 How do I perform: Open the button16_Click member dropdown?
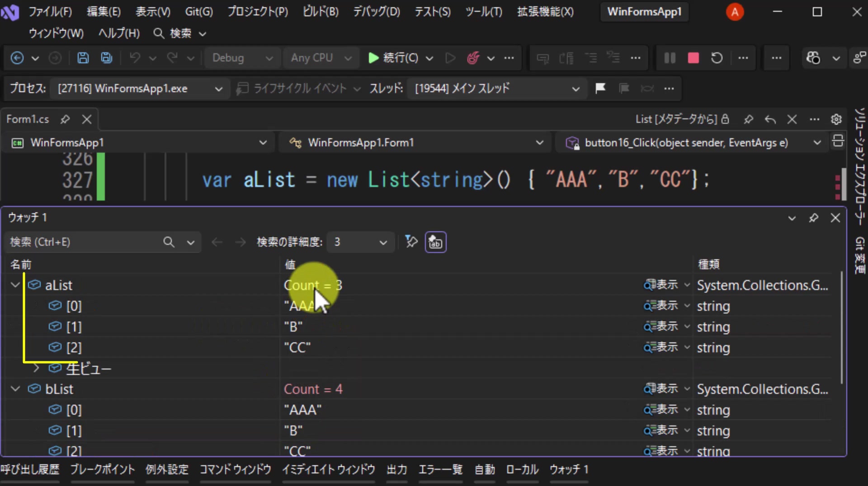click(x=692, y=143)
